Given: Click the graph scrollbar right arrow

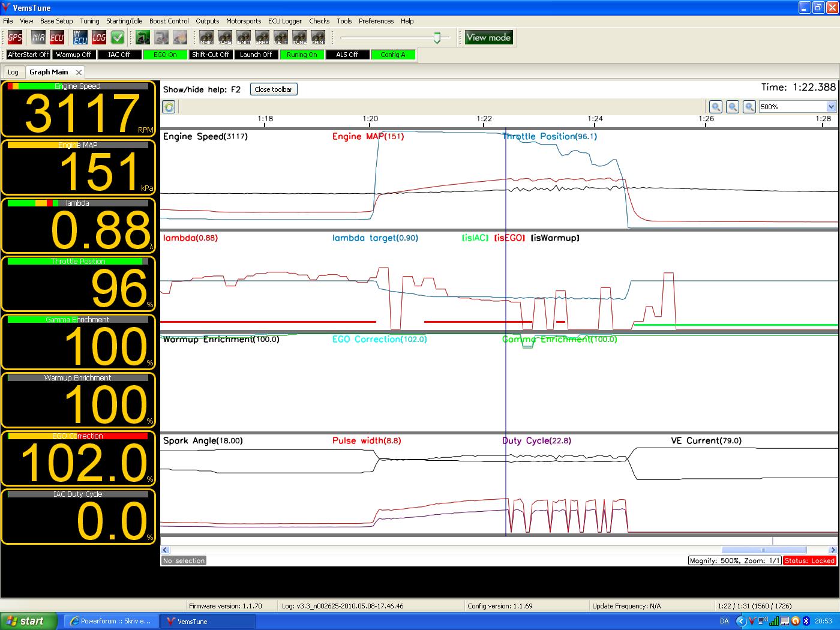Looking at the screenshot, I should tap(832, 550).
